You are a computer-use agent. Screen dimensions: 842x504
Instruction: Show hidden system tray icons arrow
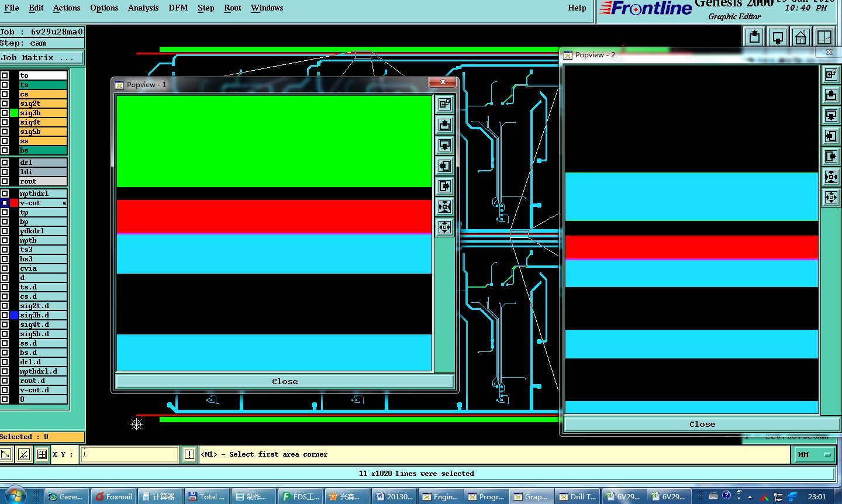coord(750,497)
